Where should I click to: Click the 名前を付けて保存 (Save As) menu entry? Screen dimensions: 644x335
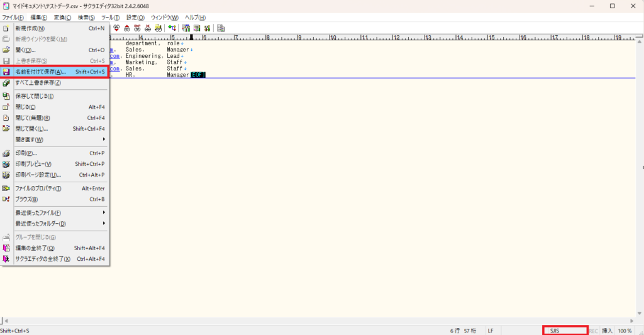(x=40, y=72)
